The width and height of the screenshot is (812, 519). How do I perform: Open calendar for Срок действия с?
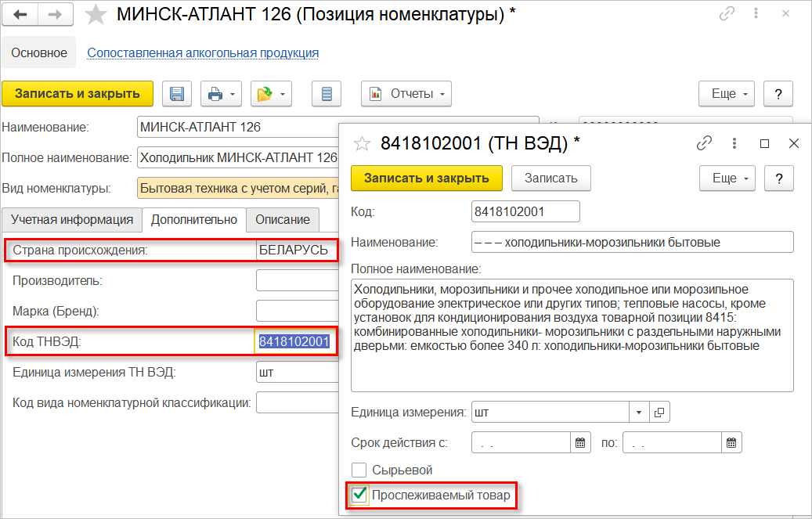point(580,443)
